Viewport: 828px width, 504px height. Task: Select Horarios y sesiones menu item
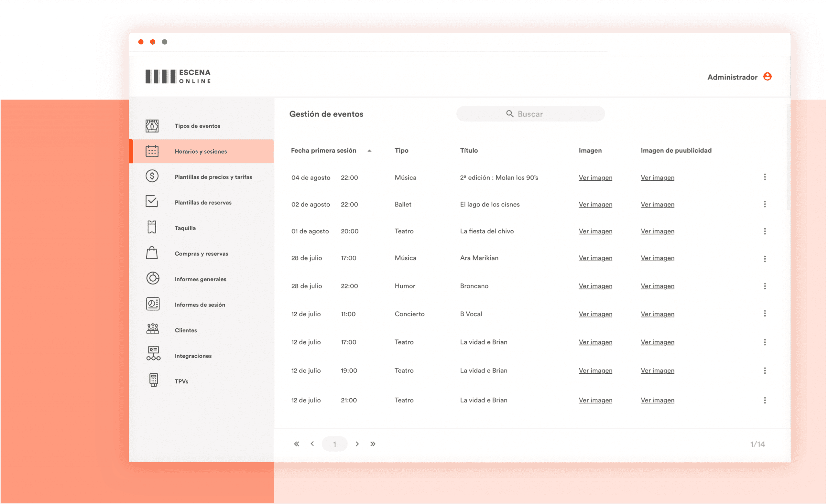point(202,151)
